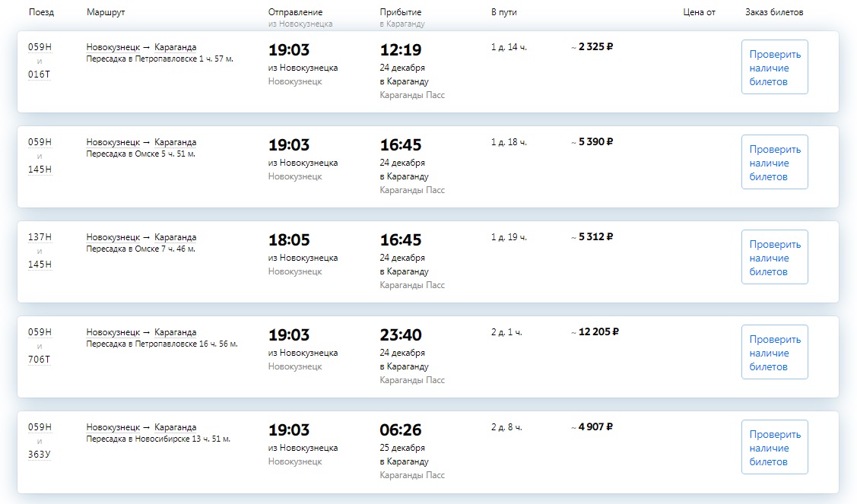Check tickets for the 06:26 arrival
Viewport: 857px width, 504px height.
[774, 448]
